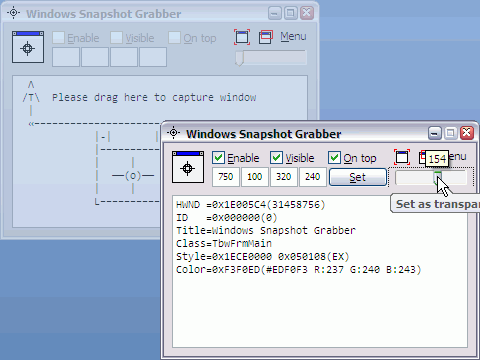Click the red-cornered window frame icon in background window
Image resolution: width=480 pixels, height=360 pixels.
242,37
